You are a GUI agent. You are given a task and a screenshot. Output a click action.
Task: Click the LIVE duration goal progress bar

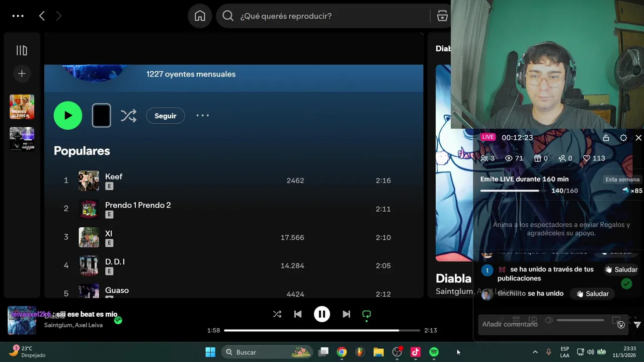click(515, 191)
